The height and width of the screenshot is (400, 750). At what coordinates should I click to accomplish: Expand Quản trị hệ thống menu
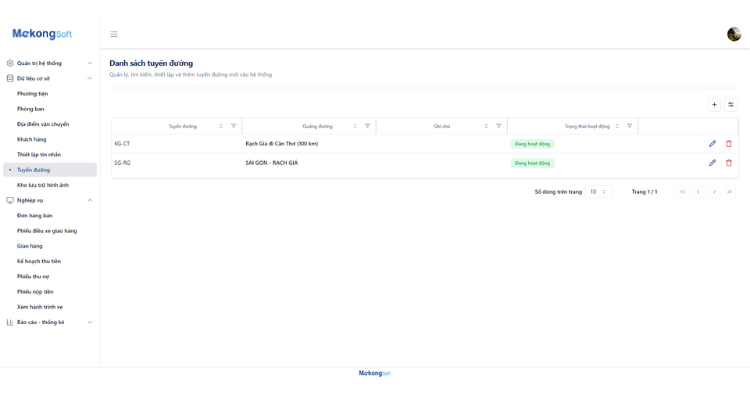click(50, 63)
